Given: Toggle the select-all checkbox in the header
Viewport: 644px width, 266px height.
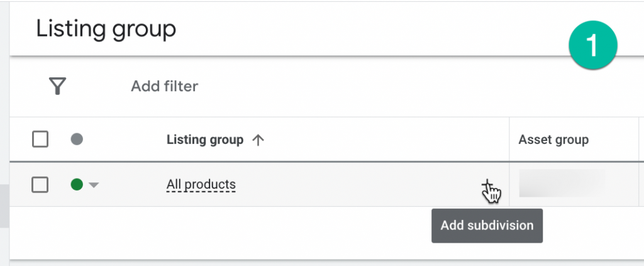Looking at the screenshot, I should click(40, 140).
